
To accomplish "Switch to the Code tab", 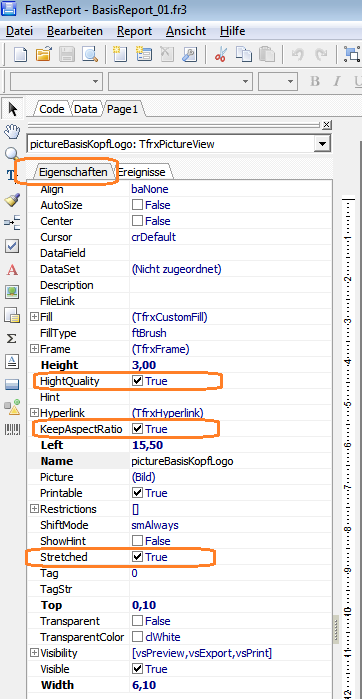I will pyautogui.click(x=52, y=109).
